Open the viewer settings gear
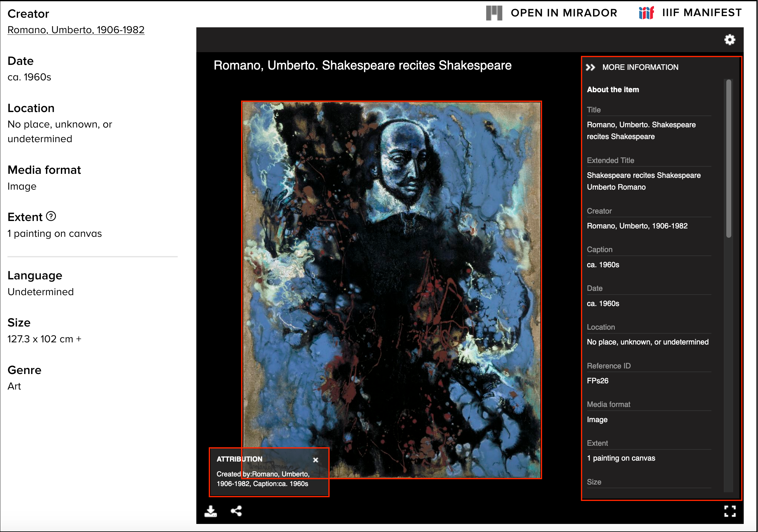758x532 pixels. coord(730,40)
